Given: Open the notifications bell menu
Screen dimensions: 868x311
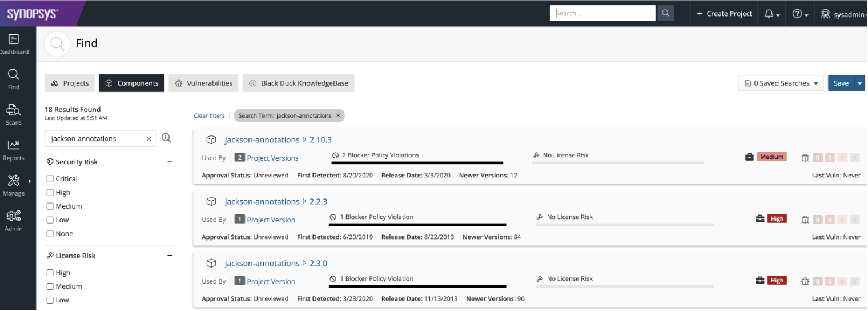Looking at the screenshot, I should click(x=771, y=14).
